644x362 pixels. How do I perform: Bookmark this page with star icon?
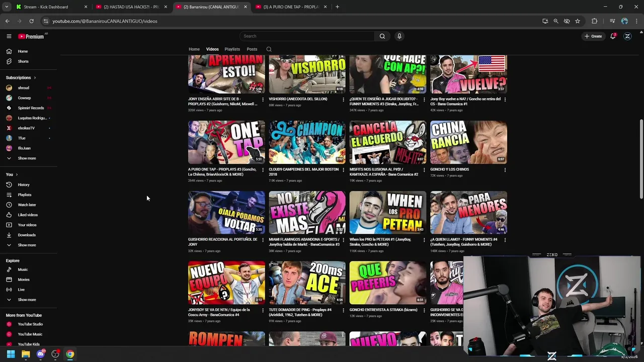pyautogui.click(x=578, y=21)
